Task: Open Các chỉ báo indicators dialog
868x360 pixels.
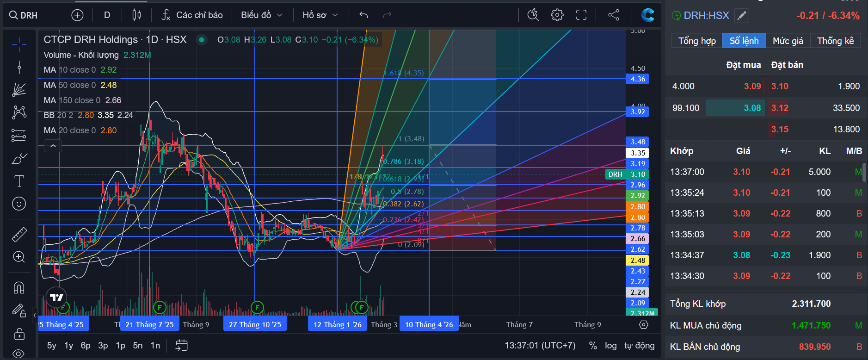Action: tap(192, 15)
